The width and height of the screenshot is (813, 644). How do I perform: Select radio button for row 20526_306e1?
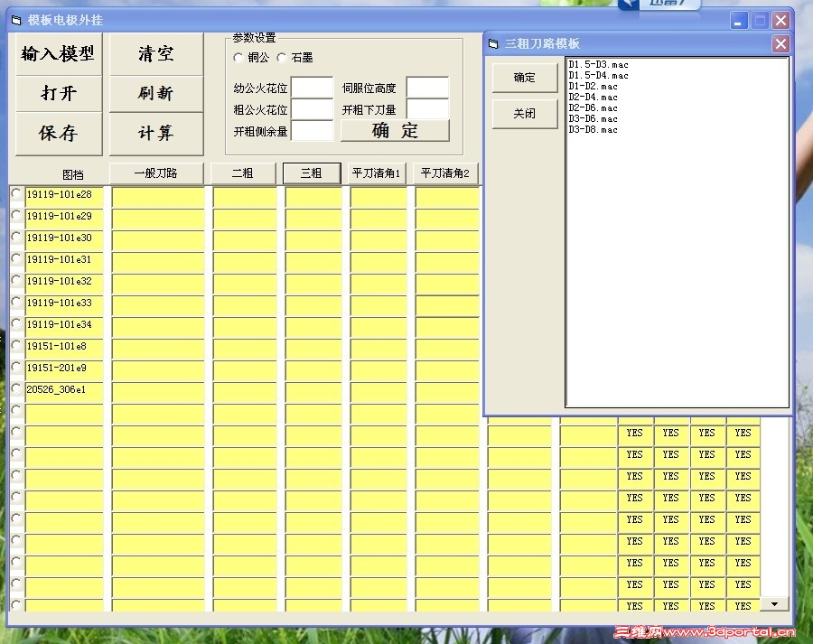(16, 389)
